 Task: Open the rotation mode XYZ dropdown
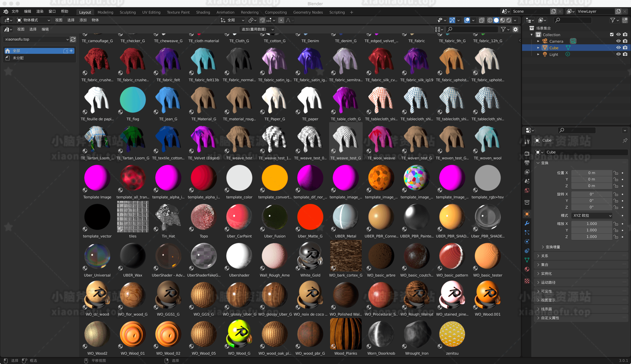point(592,215)
